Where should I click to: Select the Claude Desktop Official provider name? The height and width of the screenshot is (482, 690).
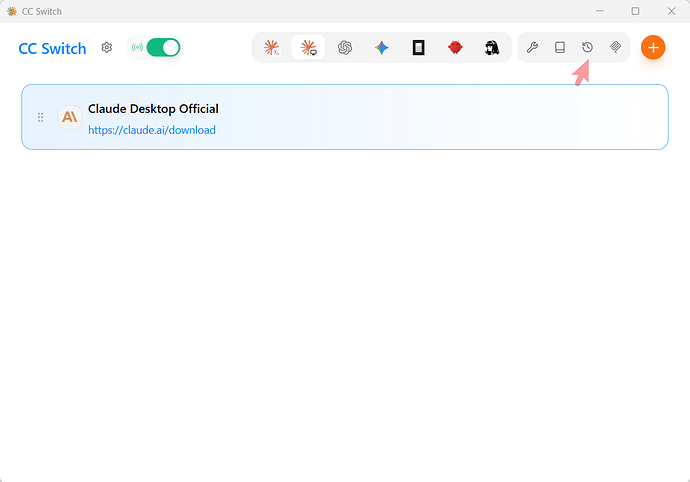153,109
